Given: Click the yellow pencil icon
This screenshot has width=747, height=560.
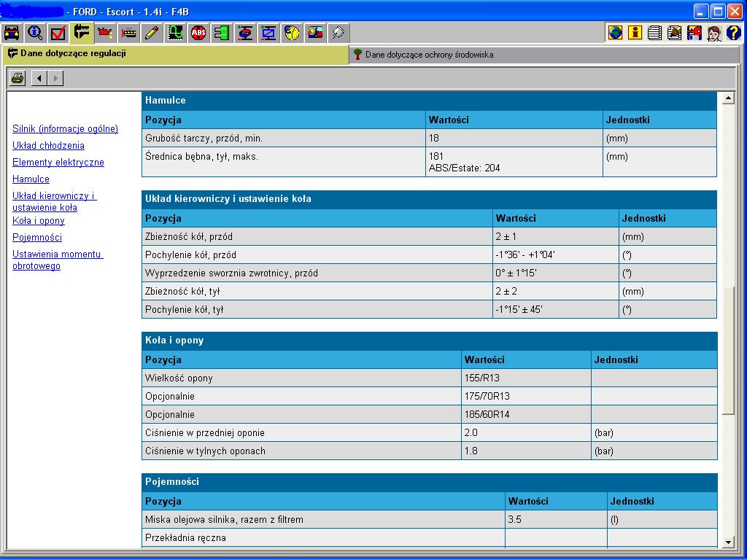Looking at the screenshot, I should click(152, 33).
